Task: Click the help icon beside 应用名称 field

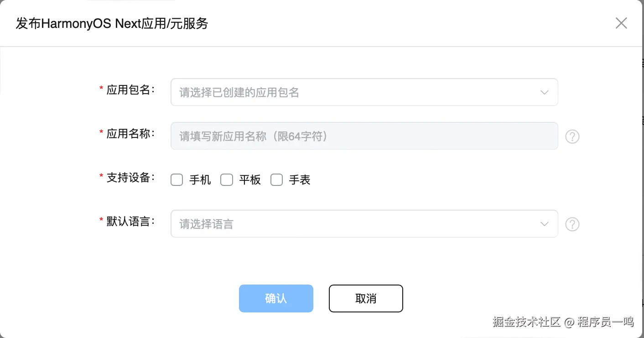Action: pos(572,137)
